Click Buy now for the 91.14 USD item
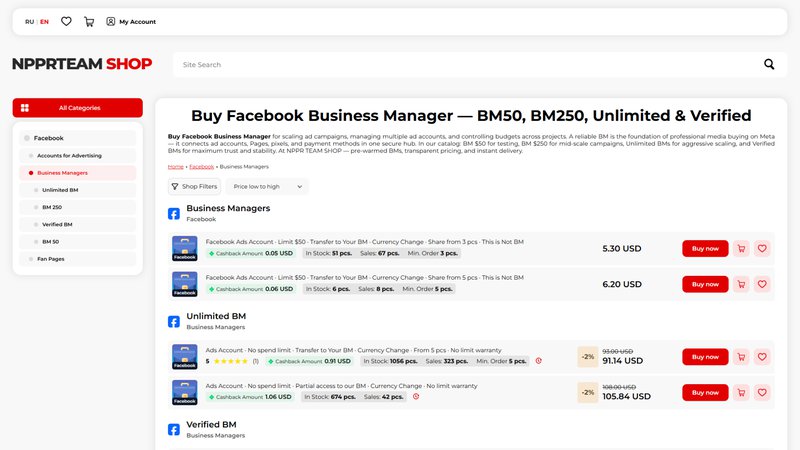The image size is (800, 450). point(705,357)
